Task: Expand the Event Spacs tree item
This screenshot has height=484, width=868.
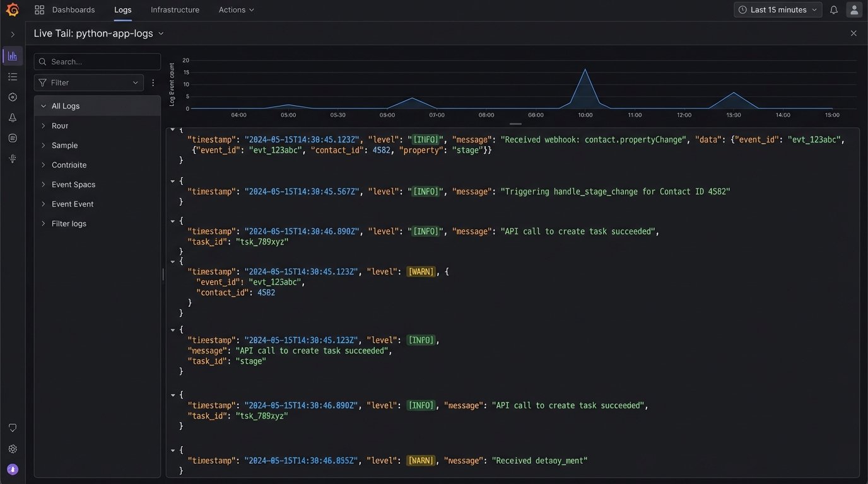Action: tap(44, 185)
